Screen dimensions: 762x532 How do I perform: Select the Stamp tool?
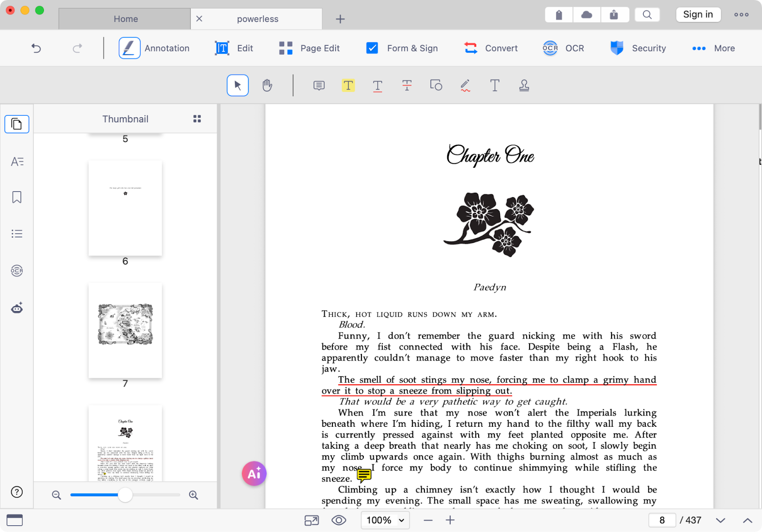[524, 86]
